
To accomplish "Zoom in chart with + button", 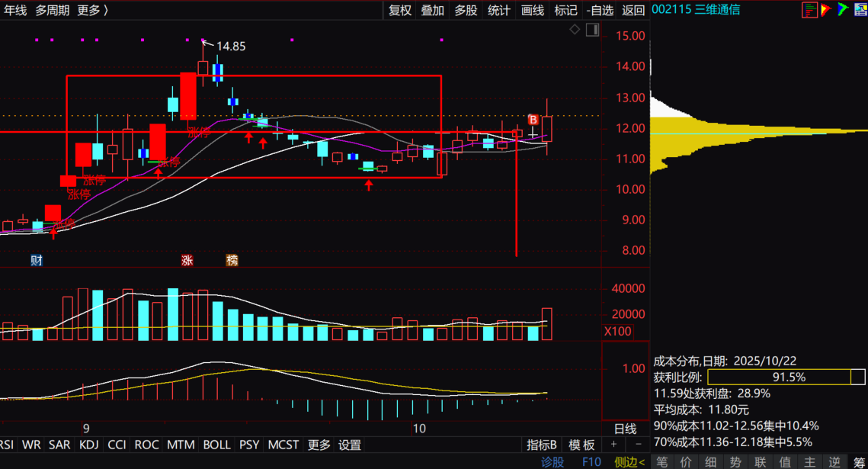I will pos(613,444).
